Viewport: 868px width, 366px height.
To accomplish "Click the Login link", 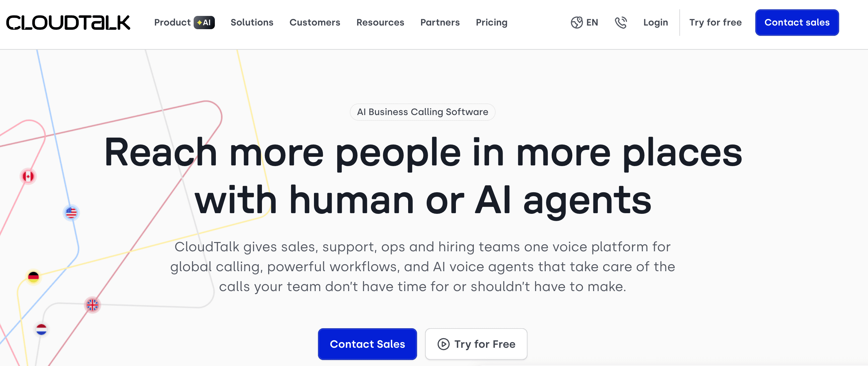I will pos(655,23).
